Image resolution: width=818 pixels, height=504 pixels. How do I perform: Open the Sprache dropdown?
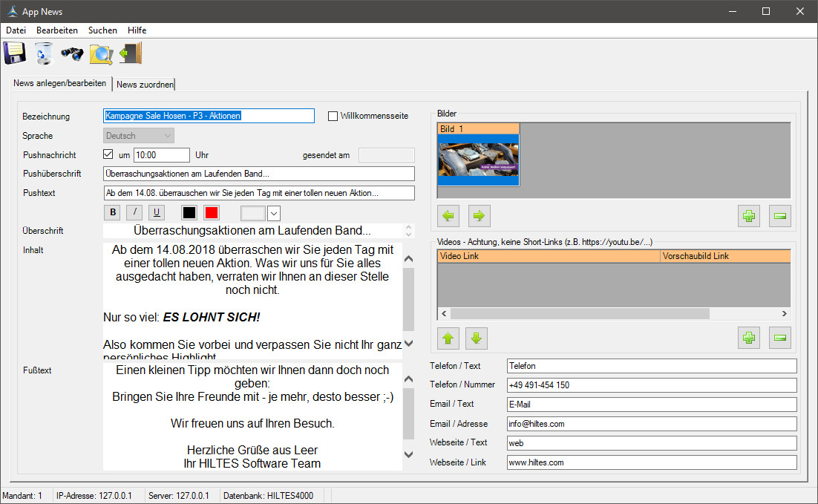tap(139, 136)
